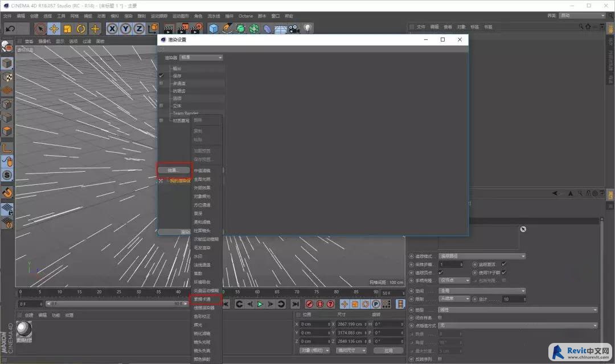Enable the 多通道 checkbox
The image size is (615, 364).
click(x=161, y=83)
